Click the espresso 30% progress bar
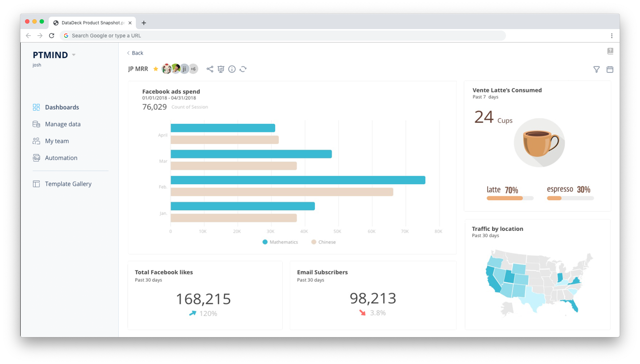640x364 pixels. (570, 198)
